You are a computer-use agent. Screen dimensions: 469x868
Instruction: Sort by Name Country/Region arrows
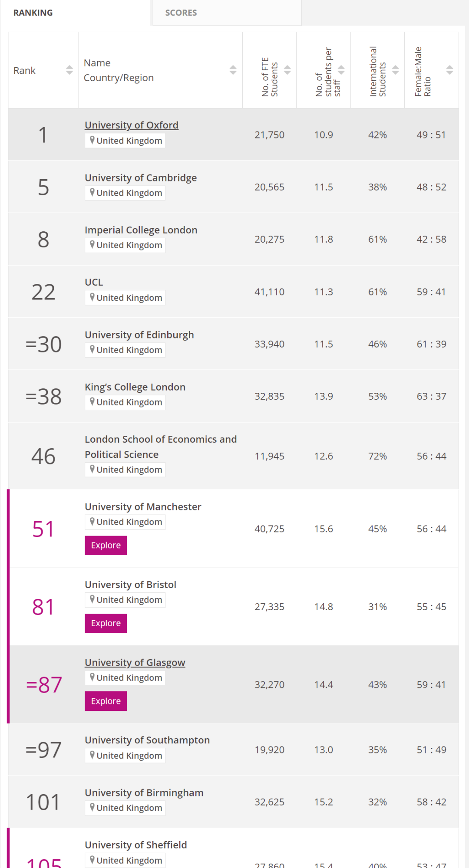pyautogui.click(x=233, y=70)
